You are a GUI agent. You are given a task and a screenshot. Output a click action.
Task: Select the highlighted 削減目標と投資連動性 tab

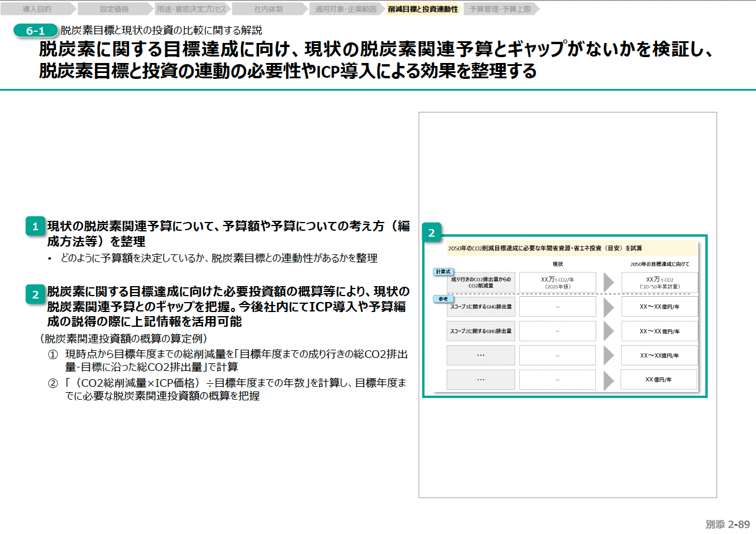423,9
